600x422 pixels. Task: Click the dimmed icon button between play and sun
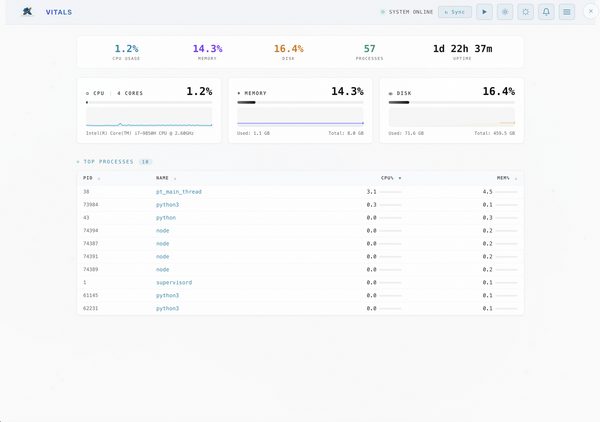[x=505, y=12]
